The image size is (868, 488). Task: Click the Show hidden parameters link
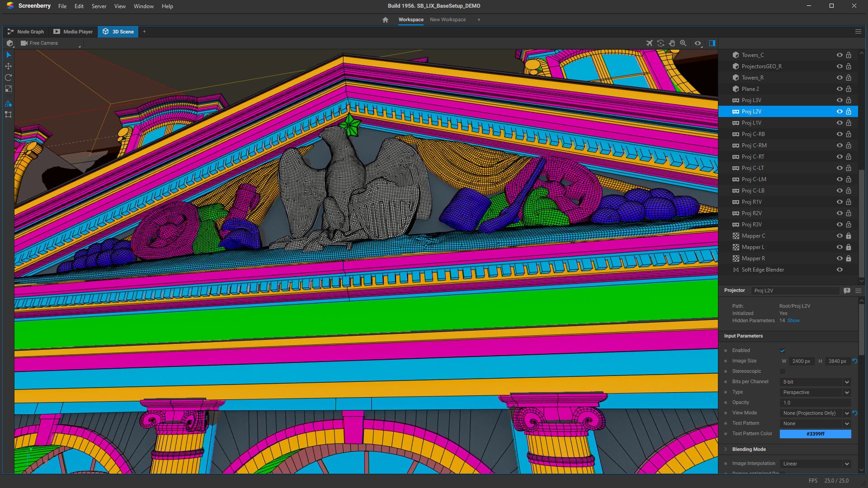[793, 320]
